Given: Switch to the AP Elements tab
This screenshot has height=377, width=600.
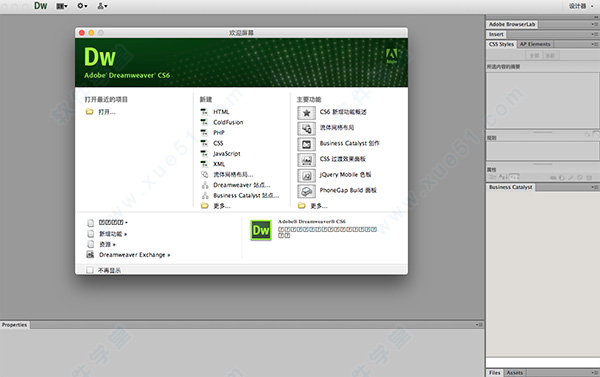Looking at the screenshot, I should point(535,44).
